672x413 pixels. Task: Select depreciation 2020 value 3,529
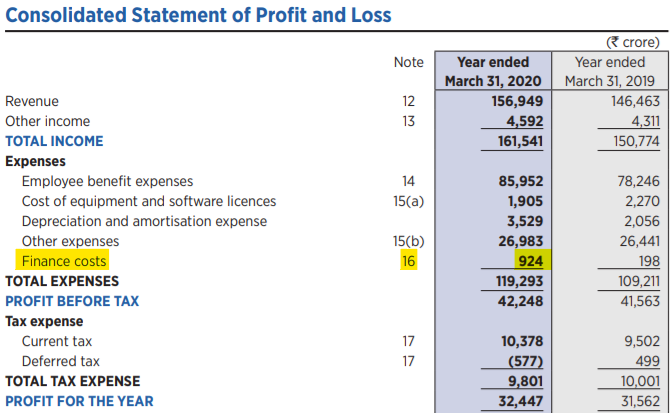pos(525,221)
